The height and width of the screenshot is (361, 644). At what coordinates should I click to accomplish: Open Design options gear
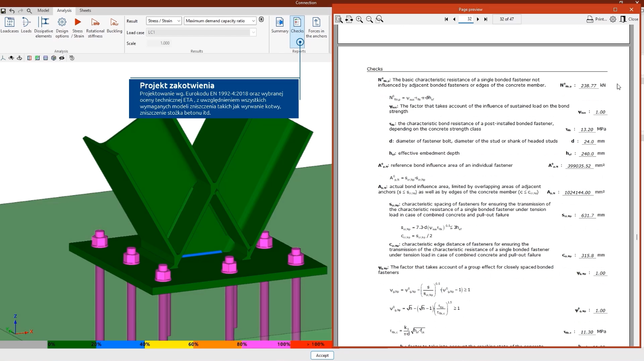pyautogui.click(x=62, y=25)
